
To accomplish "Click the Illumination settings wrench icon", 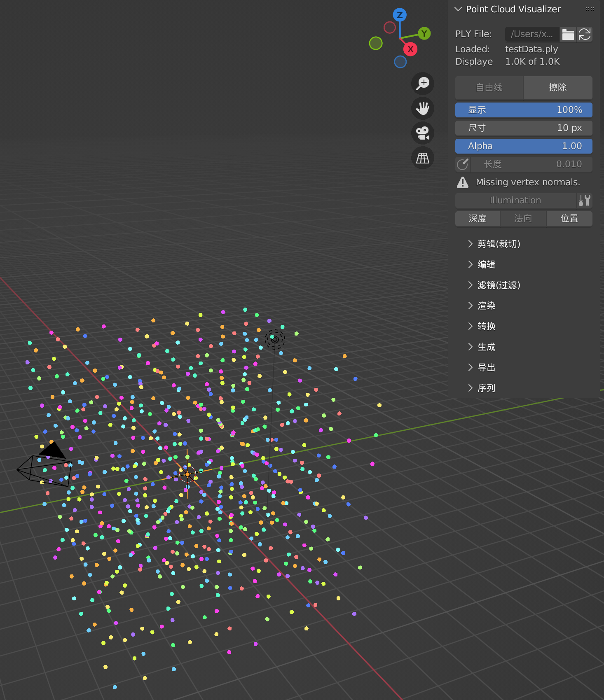I will (x=585, y=201).
